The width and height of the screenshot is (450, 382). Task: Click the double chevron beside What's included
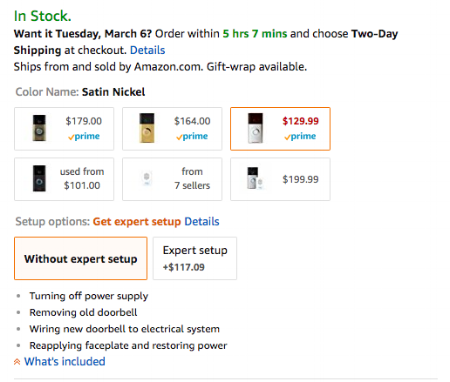click(x=17, y=362)
